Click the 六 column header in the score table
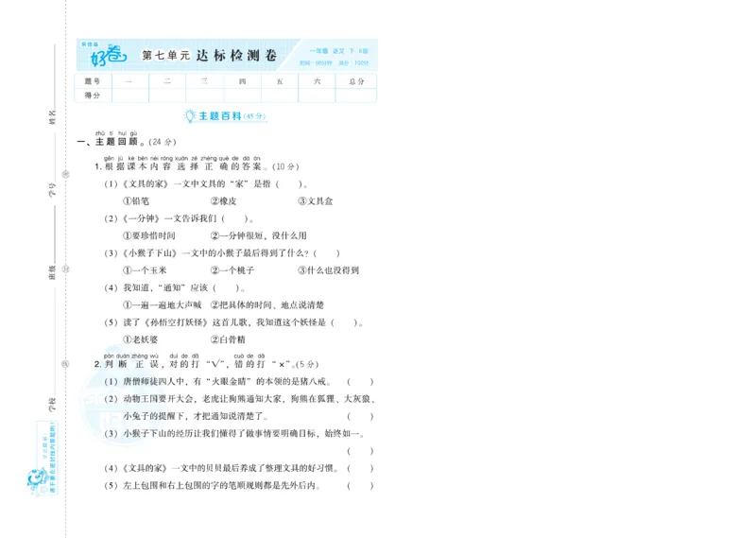This screenshot has height=538, width=756. coord(317,81)
